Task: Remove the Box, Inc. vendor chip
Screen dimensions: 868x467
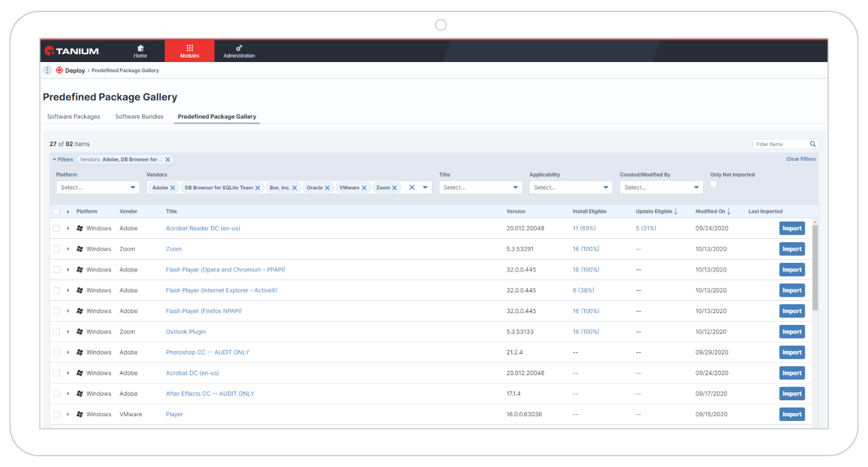Action: (294, 188)
